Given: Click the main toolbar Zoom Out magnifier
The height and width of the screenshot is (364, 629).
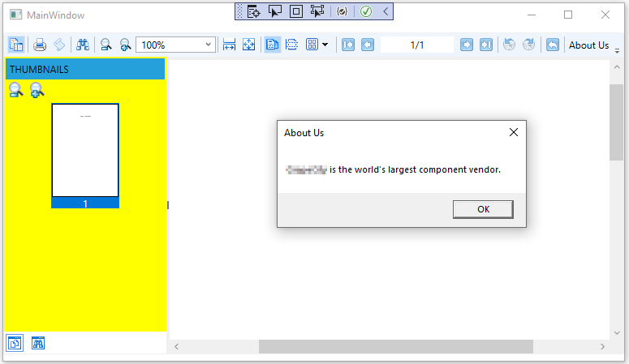Looking at the screenshot, I should (106, 45).
